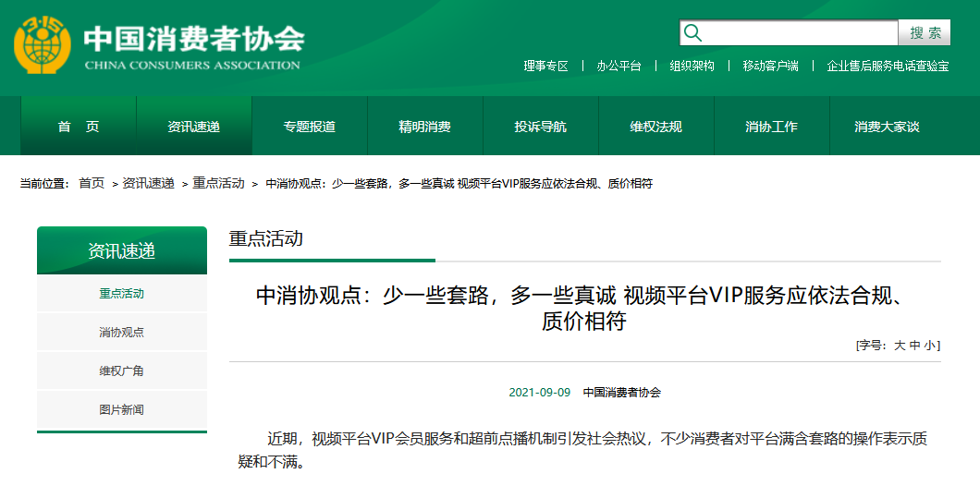The image size is (980, 486).
Task: Select 消费大家谈 navigation item
Action: (888, 127)
